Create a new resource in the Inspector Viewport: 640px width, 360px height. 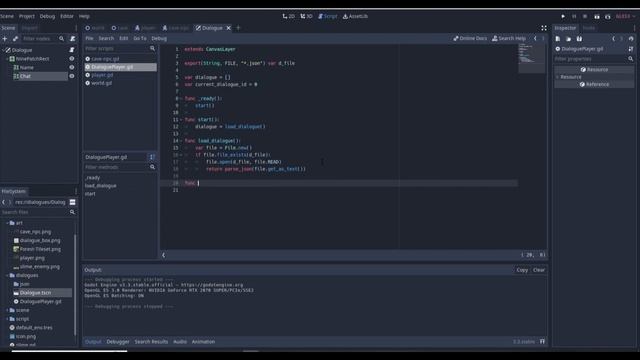click(558, 39)
